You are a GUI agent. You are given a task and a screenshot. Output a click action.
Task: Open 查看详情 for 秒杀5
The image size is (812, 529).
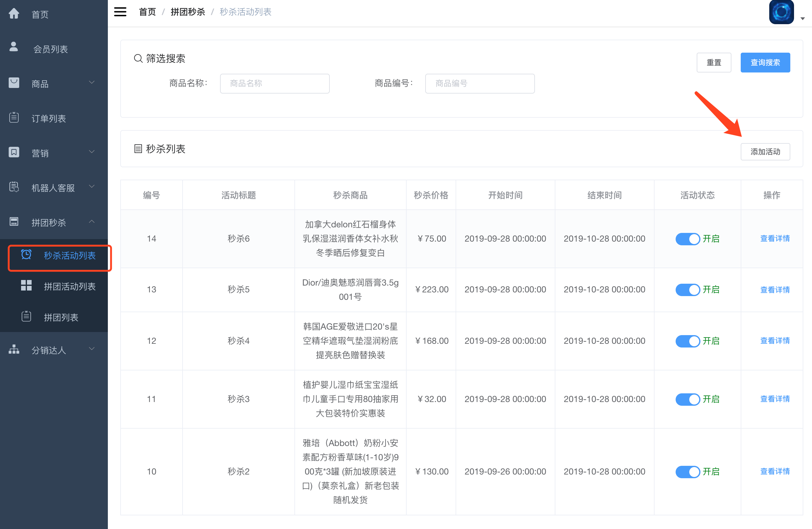775,290
